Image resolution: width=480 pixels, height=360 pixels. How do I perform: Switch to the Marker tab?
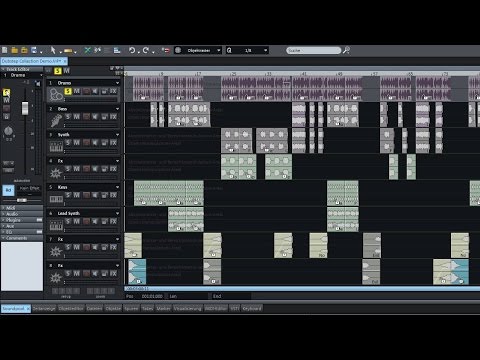coord(163,309)
